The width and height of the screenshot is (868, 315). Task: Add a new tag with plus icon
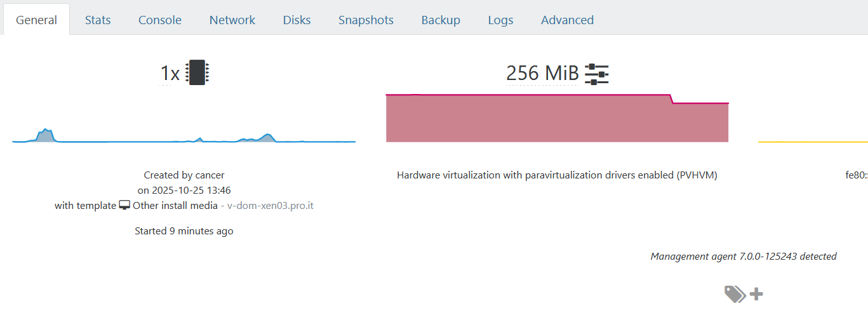pos(756,294)
